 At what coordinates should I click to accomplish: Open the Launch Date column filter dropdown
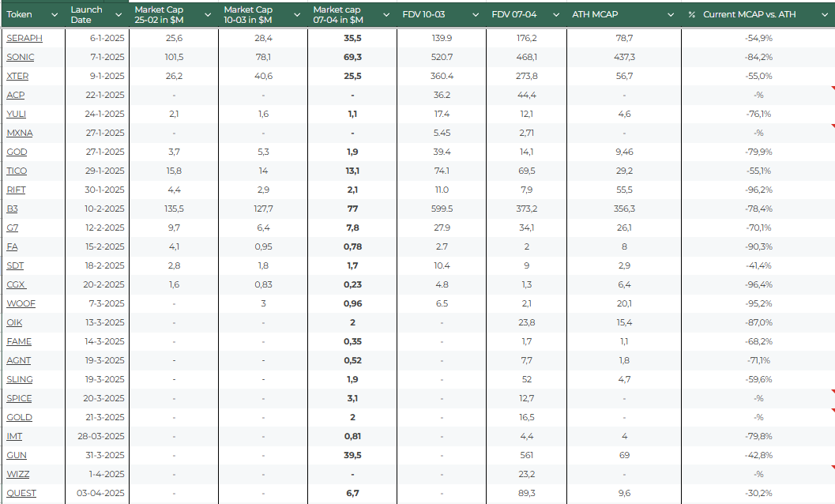pos(118,15)
